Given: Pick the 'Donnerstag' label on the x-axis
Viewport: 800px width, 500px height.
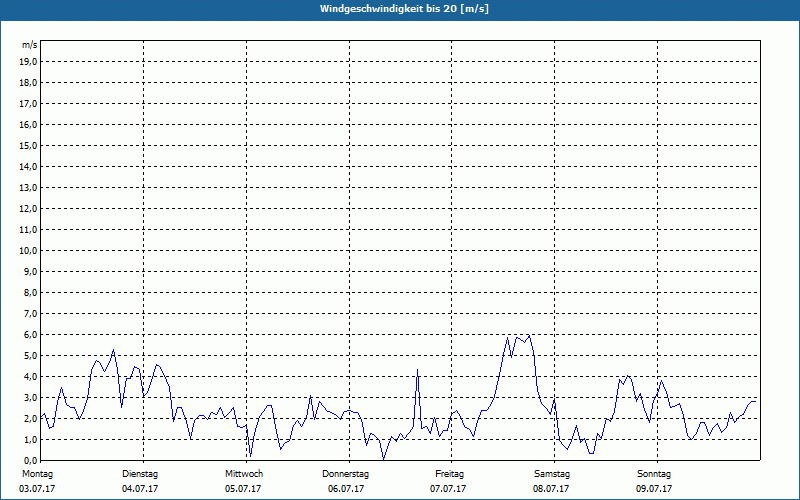Looking at the screenshot, I should (346, 474).
